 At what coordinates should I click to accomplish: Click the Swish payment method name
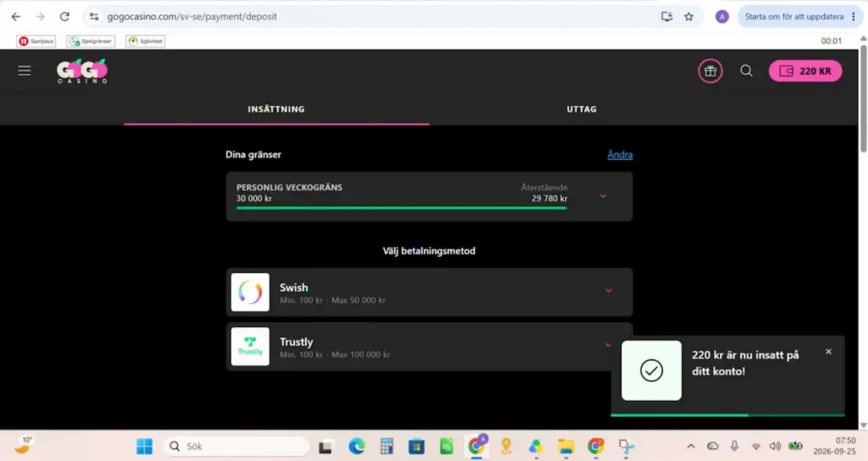(294, 288)
